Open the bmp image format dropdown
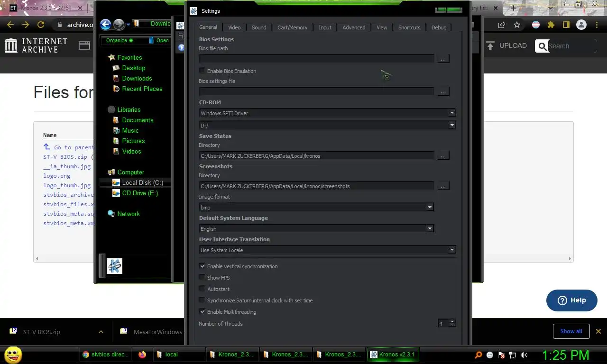 [x=316, y=207]
